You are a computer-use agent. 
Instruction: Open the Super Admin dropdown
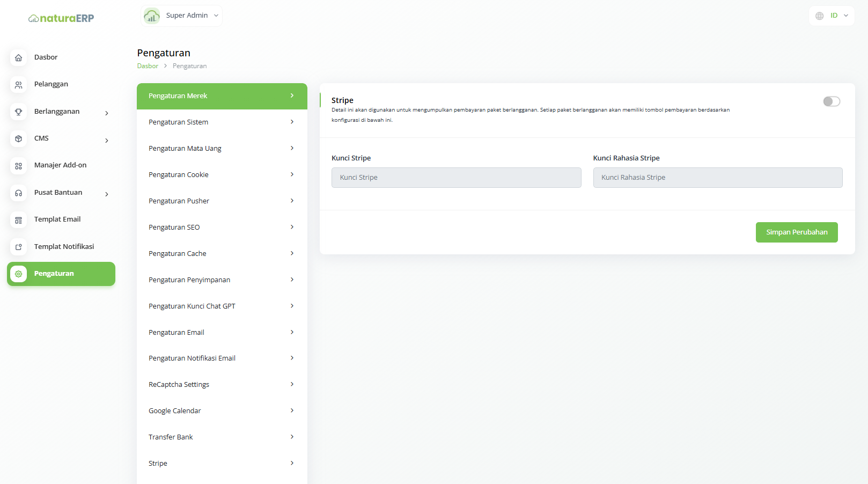181,16
